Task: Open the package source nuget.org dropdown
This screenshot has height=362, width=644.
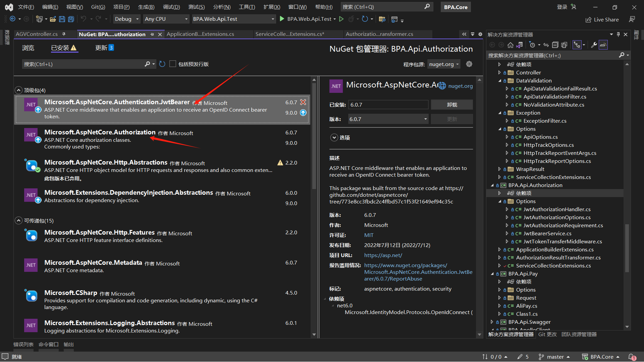Action: 444,64
